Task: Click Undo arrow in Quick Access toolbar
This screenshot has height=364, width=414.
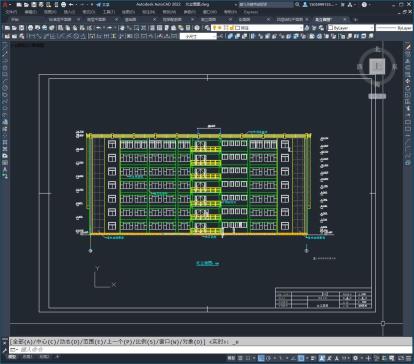Action: 71,5
